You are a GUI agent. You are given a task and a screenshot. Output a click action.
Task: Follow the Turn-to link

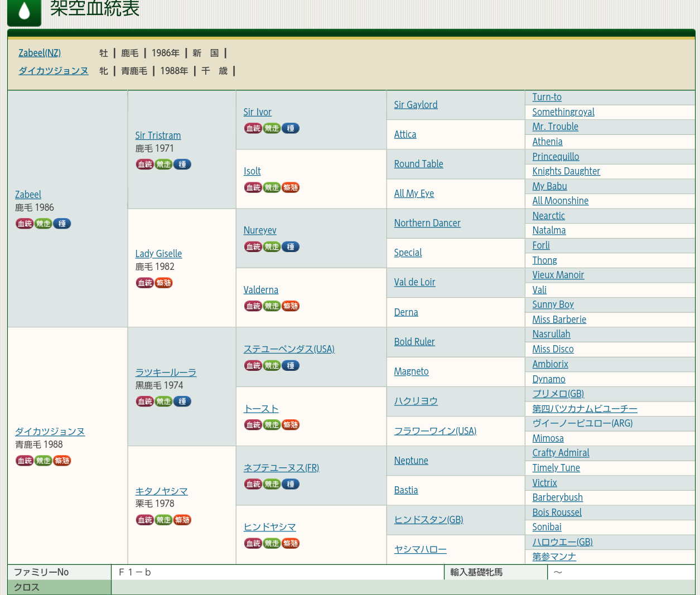tap(547, 97)
